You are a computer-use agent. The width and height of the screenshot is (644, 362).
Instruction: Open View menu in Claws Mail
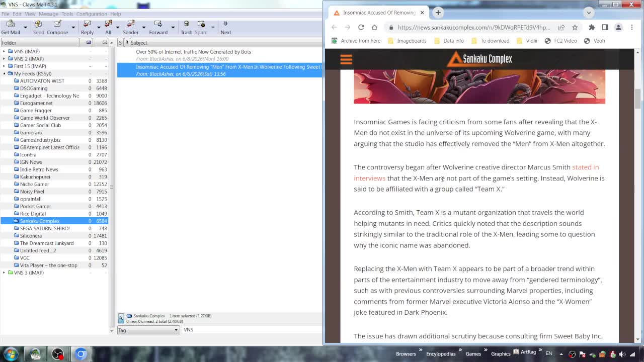click(30, 14)
